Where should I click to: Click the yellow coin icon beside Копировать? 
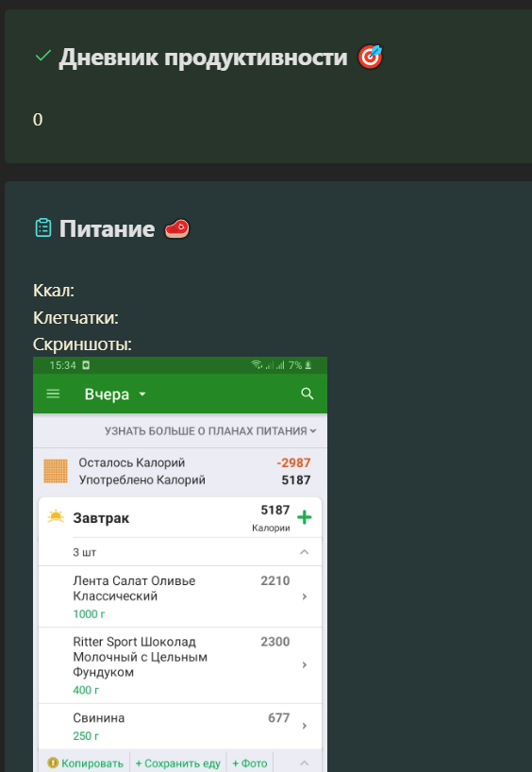point(53,764)
